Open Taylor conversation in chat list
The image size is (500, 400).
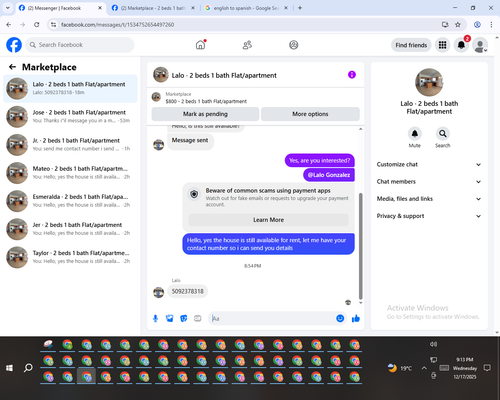tap(70, 257)
